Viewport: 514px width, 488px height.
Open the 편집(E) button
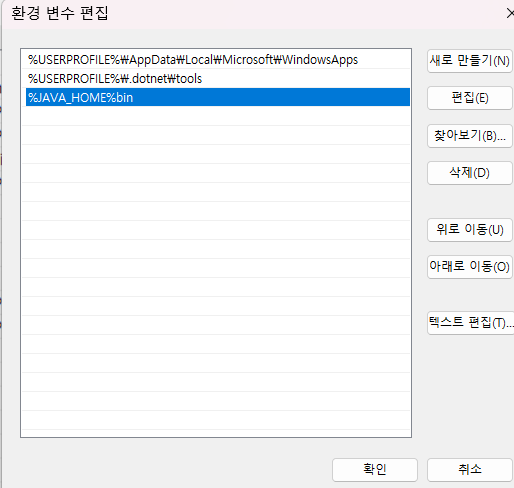click(469, 98)
